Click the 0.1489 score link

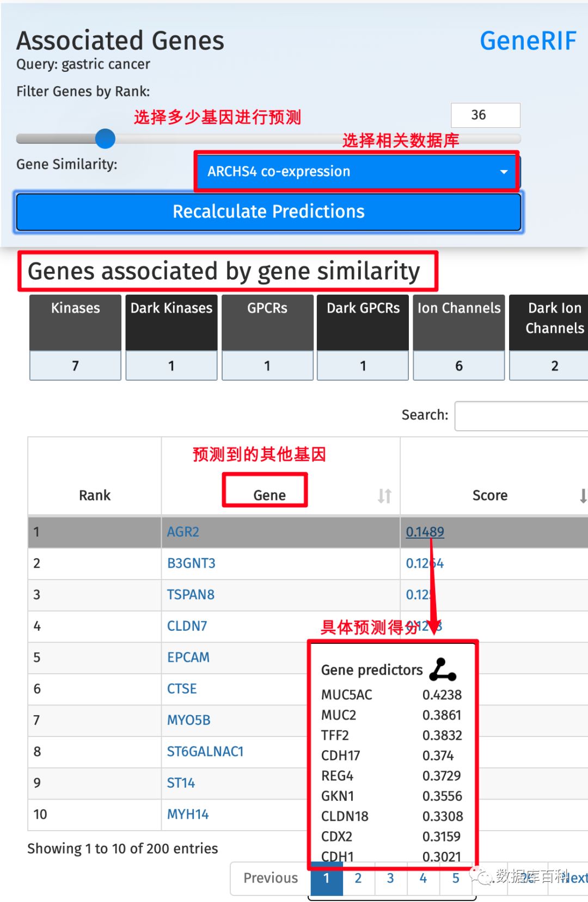[425, 532]
